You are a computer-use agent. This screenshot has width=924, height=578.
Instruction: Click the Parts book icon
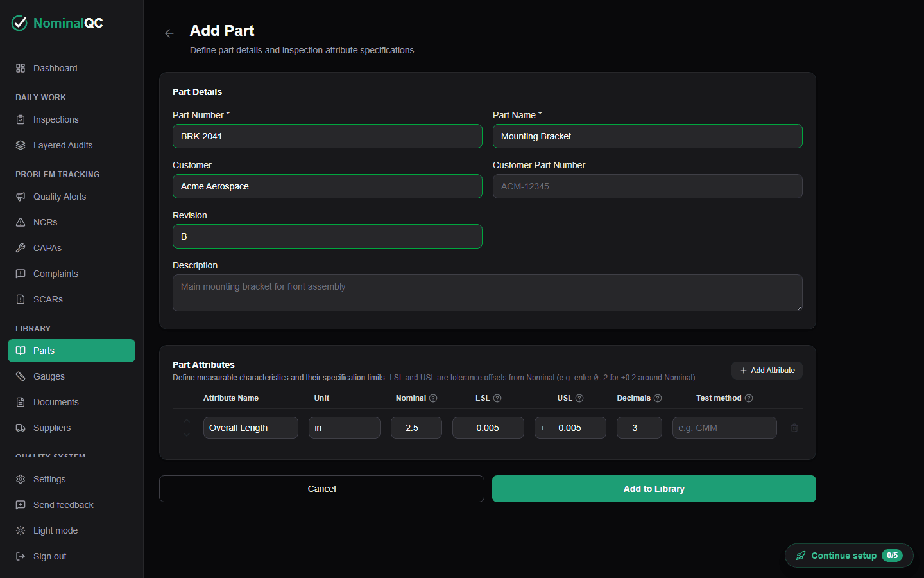click(21, 351)
